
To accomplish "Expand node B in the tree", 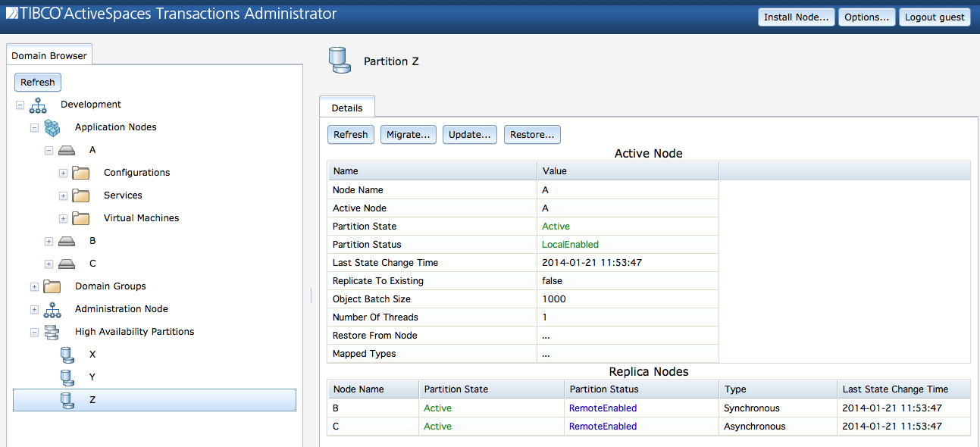I will [x=49, y=241].
